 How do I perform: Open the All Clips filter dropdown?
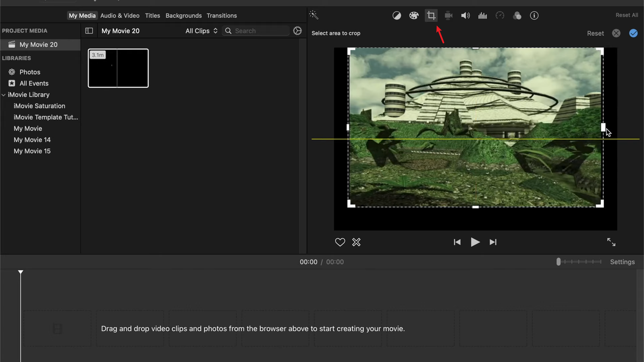pyautogui.click(x=201, y=31)
